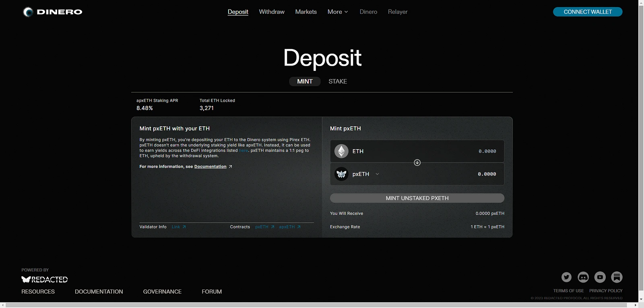This screenshot has width=644, height=308.
Task: Open the Markets page
Action: point(306,12)
